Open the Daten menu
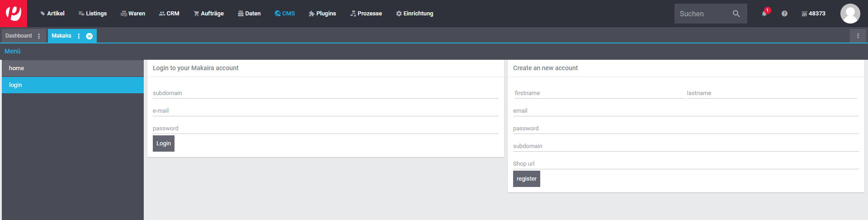The width and height of the screenshot is (868, 220). (x=249, y=14)
